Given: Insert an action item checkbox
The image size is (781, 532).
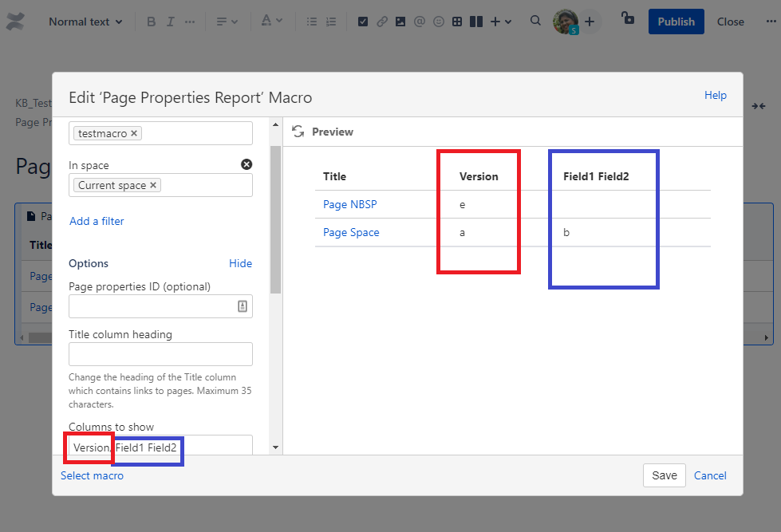Looking at the screenshot, I should pos(363,22).
